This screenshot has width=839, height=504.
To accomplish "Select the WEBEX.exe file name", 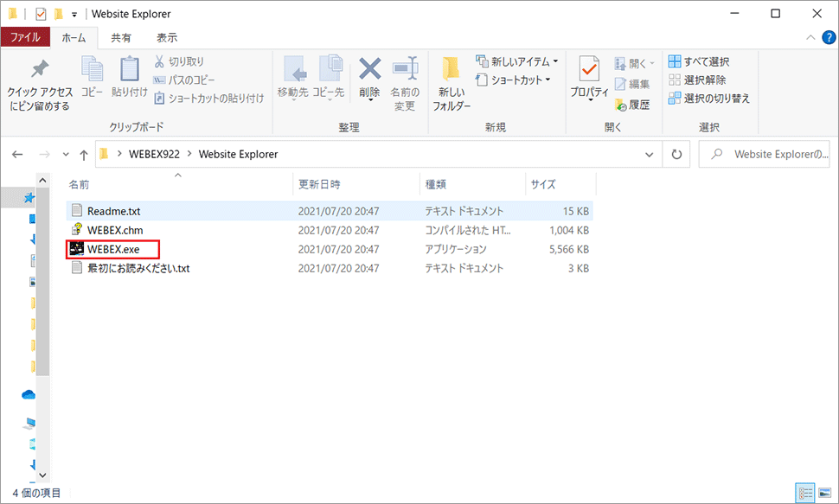I will coord(113,249).
